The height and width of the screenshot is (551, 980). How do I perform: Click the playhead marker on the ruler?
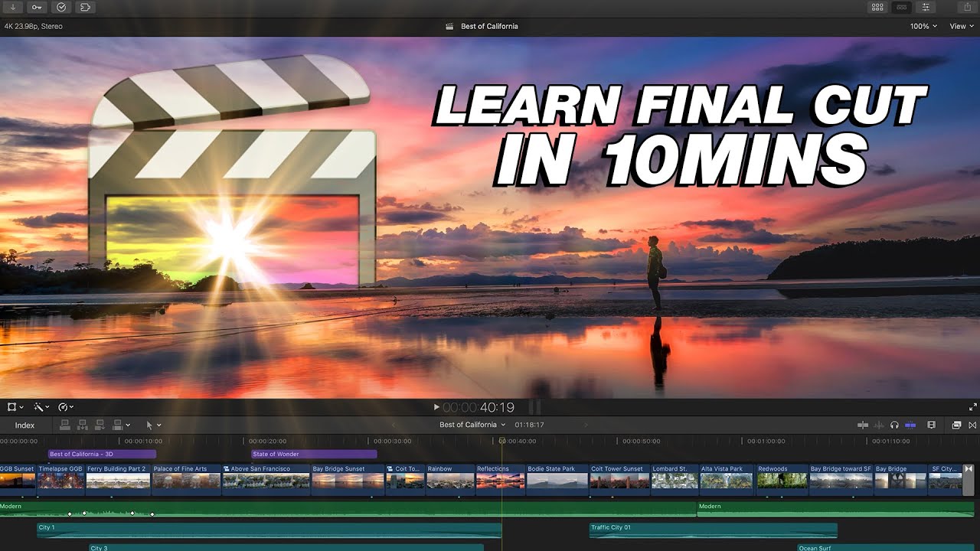[x=502, y=441]
